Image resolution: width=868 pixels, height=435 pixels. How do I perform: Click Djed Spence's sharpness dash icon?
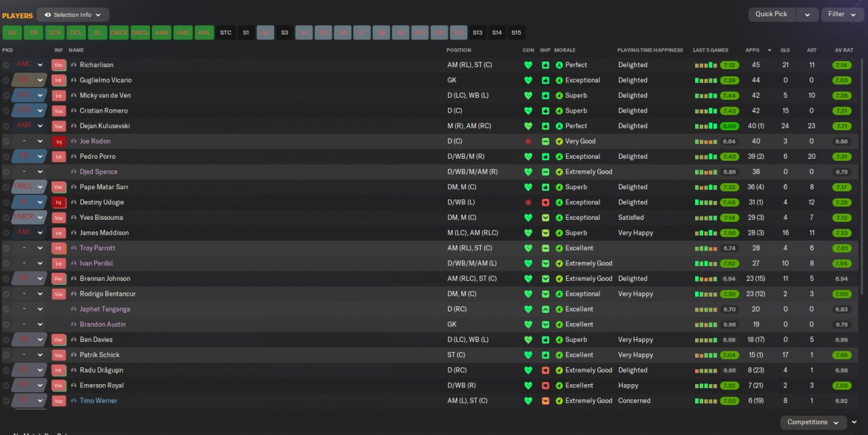(x=545, y=172)
